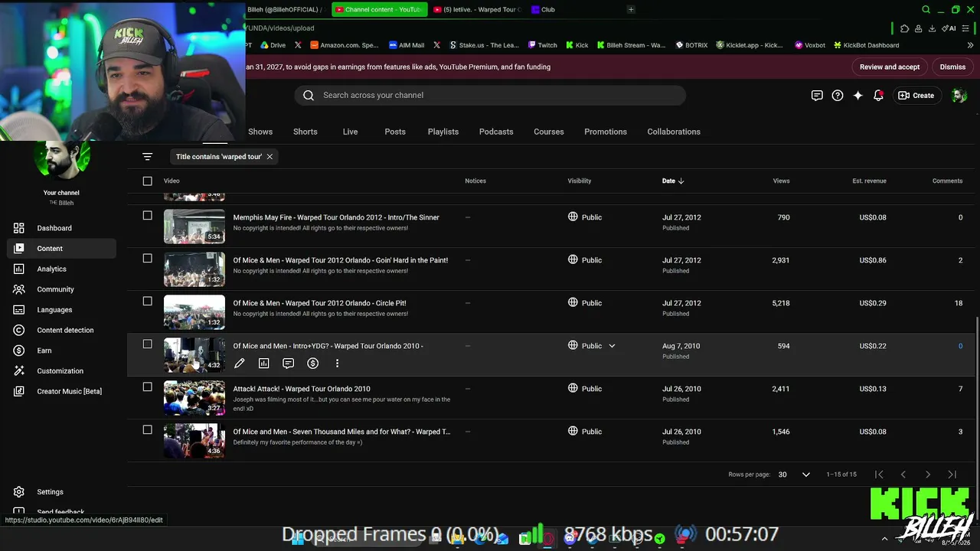This screenshot has width=980, height=551.
Task: Dismiss the earnings notice banner
Action: pyautogui.click(x=952, y=67)
